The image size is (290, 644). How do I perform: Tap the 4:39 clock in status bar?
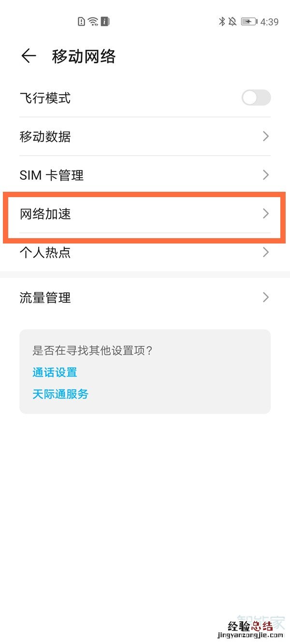pos(269,22)
